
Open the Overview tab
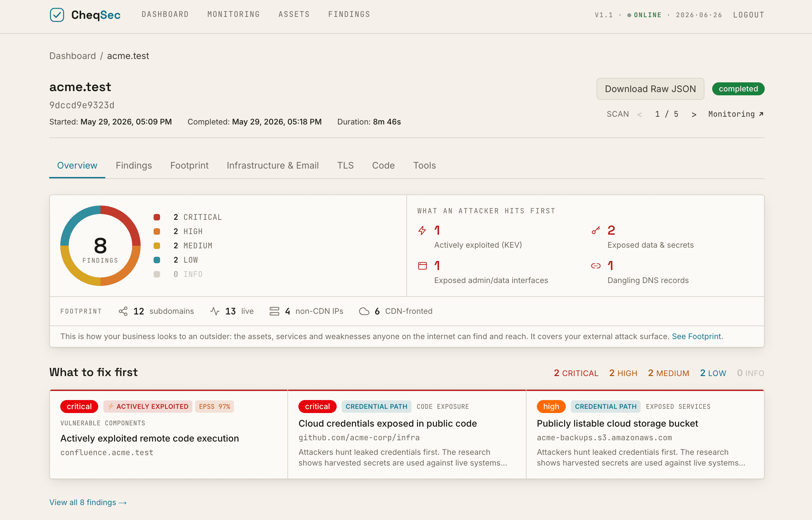[77, 165]
